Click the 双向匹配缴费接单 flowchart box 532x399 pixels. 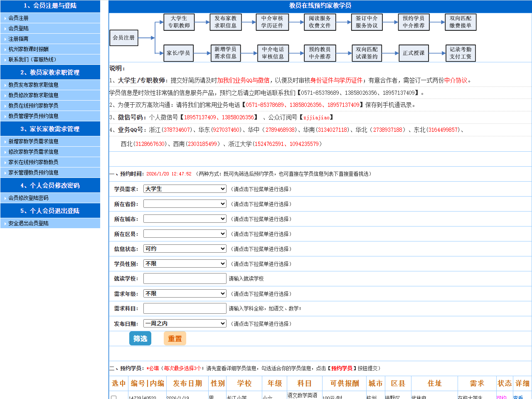460,22
